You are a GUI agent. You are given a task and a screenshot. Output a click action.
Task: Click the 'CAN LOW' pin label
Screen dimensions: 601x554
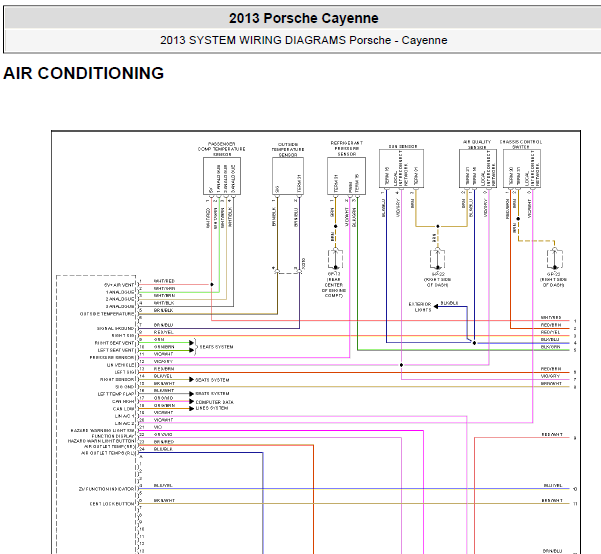coord(124,409)
